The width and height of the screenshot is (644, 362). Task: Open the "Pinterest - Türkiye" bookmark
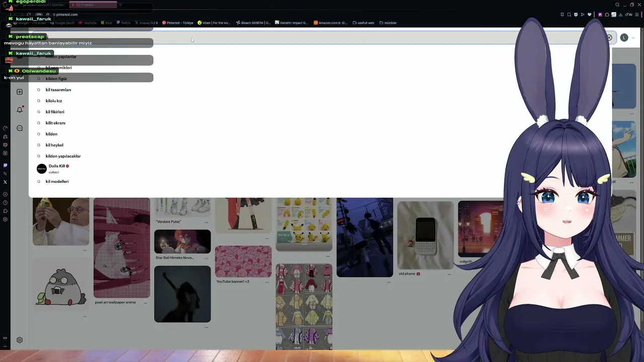[178, 23]
